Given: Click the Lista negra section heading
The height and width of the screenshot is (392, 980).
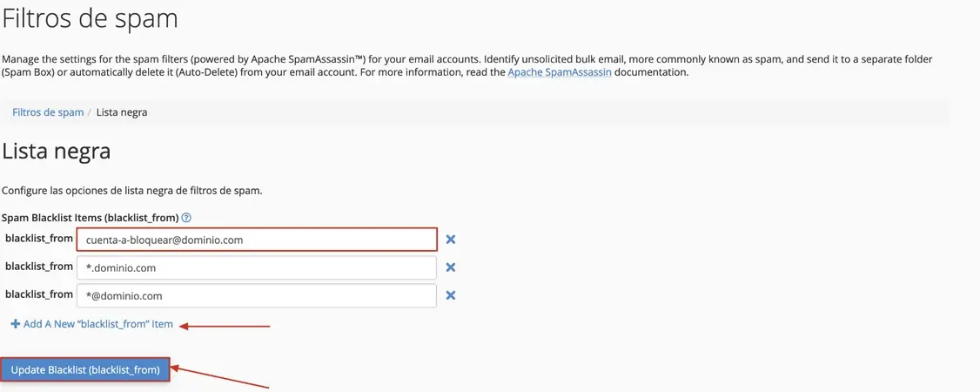Looking at the screenshot, I should click(57, 152).
